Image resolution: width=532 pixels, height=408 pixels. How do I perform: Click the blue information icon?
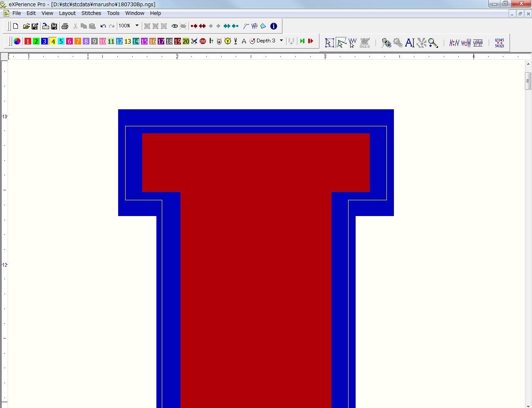pos(274,26)
